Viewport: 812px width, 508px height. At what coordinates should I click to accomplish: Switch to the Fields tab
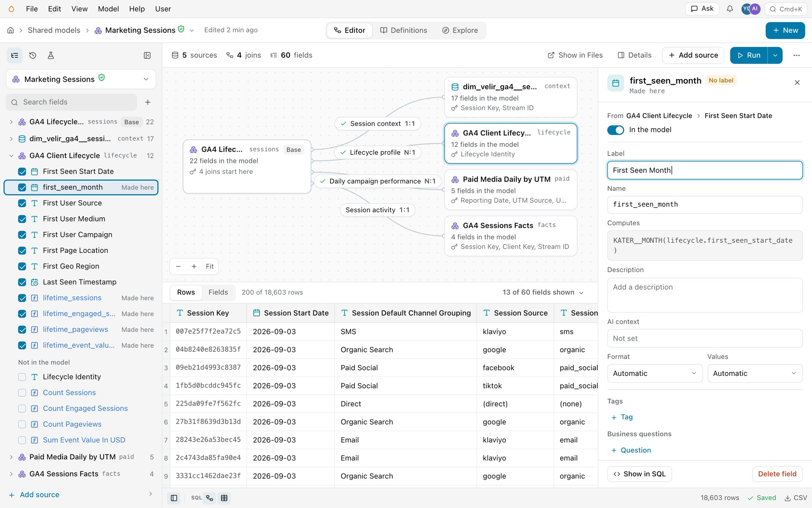pos(218,292)
